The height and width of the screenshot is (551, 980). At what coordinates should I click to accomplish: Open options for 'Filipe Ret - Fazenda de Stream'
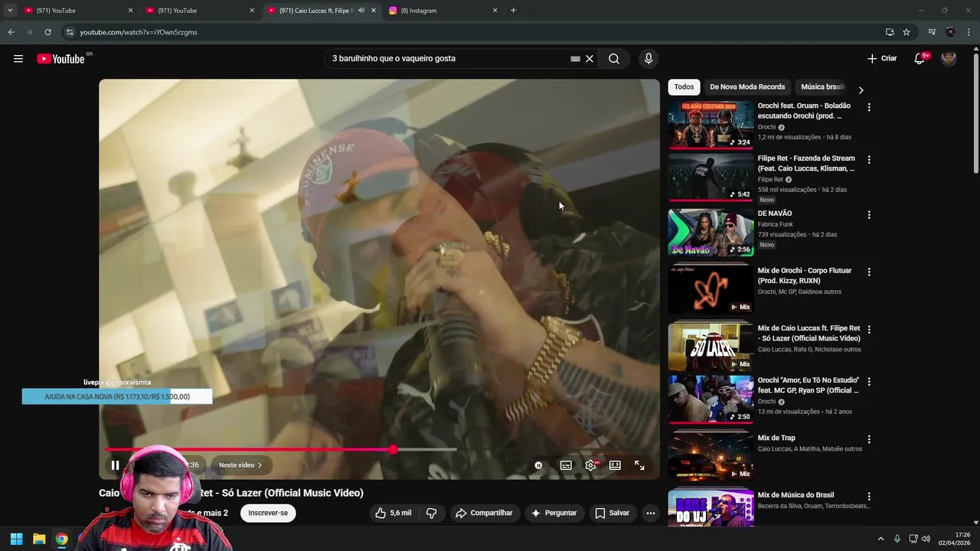point(869,160)
